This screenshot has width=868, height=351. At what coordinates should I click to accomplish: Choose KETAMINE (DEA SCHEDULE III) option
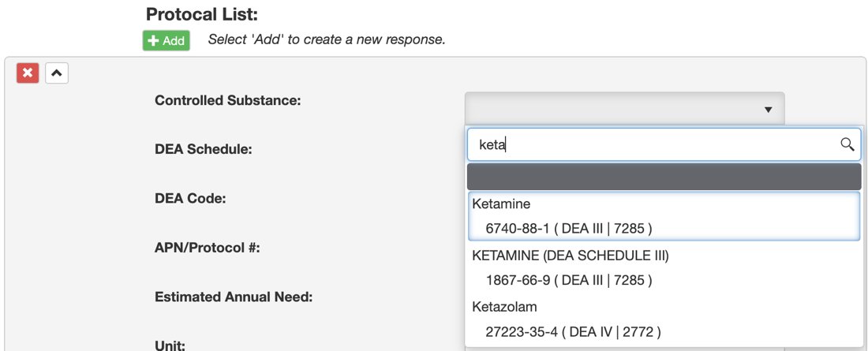571,256
